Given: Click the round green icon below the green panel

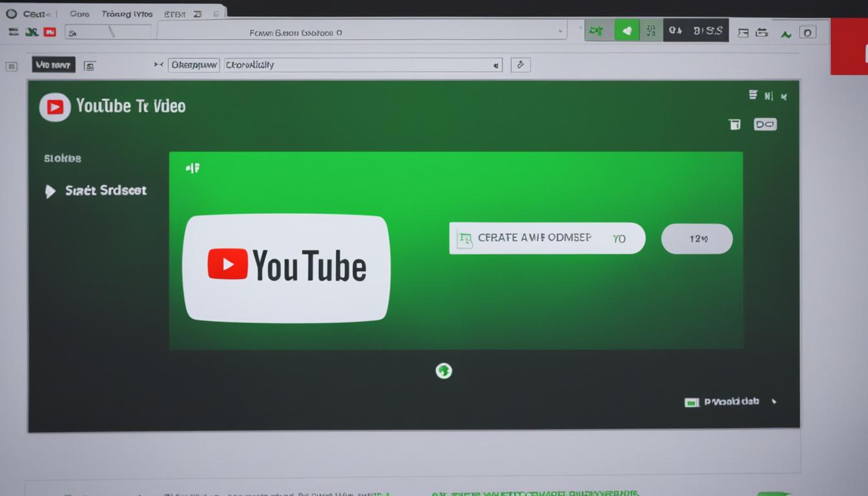Looking at the screenshot, I should tap(444, 371).
